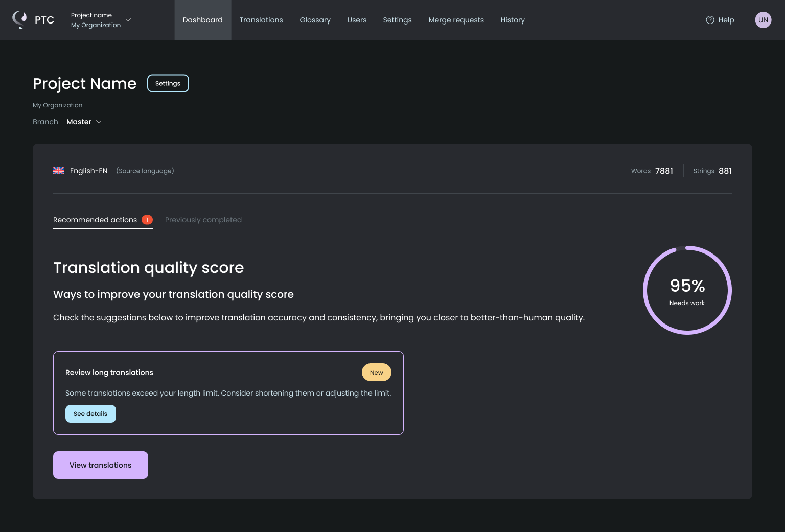Navigate to the Users tab
The image size is (785, 532).
[357, 20]
